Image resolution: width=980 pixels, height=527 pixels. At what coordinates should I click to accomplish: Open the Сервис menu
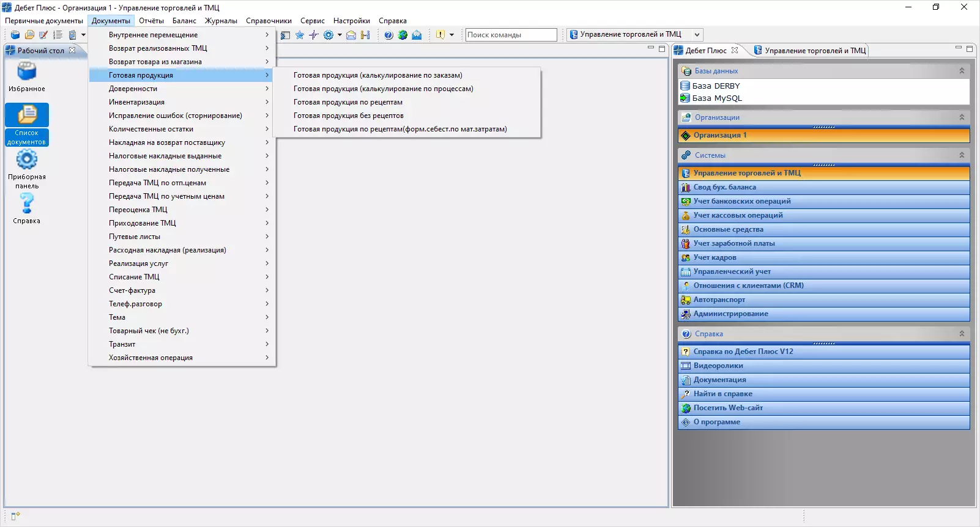(313, 21)
